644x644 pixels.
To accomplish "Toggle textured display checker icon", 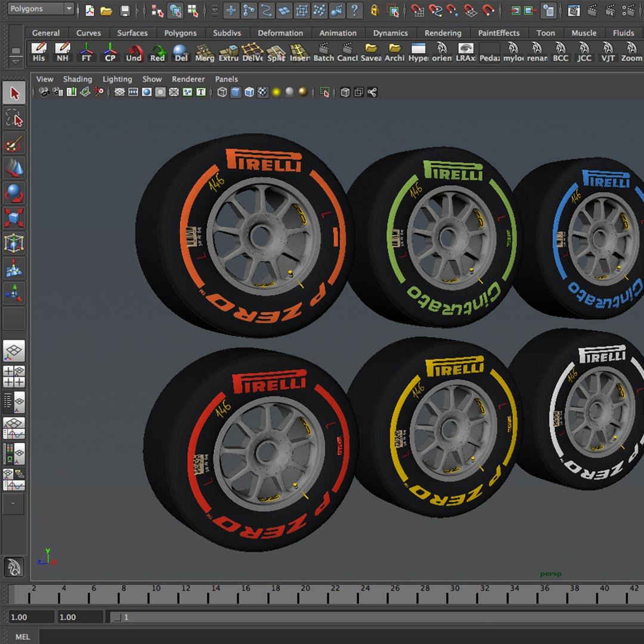I will point(262,92).
